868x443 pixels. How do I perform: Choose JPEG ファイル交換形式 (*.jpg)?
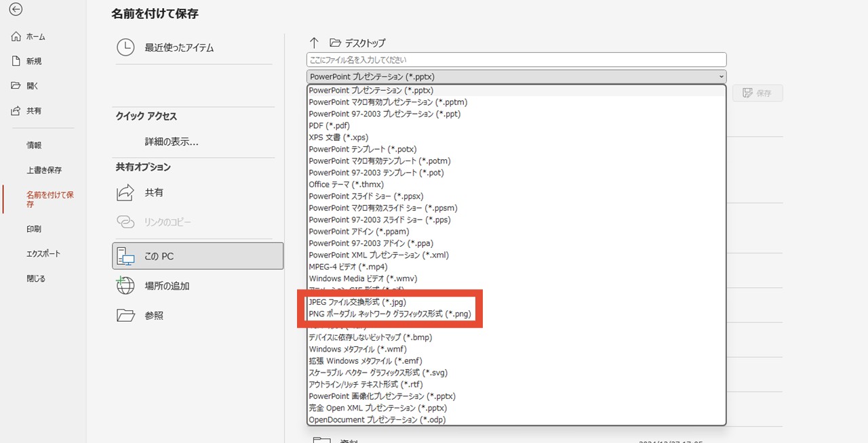coord(516,302)
